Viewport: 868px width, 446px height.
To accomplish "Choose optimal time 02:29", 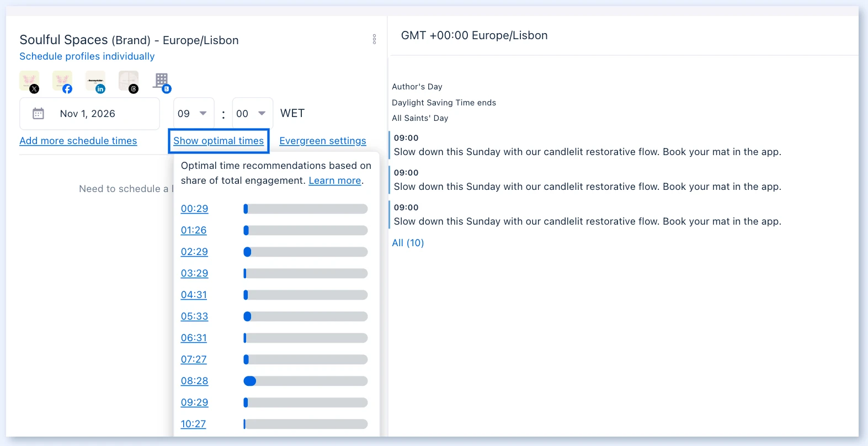I will [x=195, y=252].
